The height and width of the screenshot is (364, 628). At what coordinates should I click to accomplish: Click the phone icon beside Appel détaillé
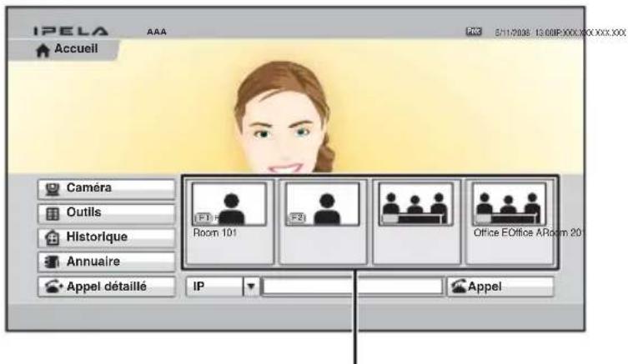coord(53,287)
